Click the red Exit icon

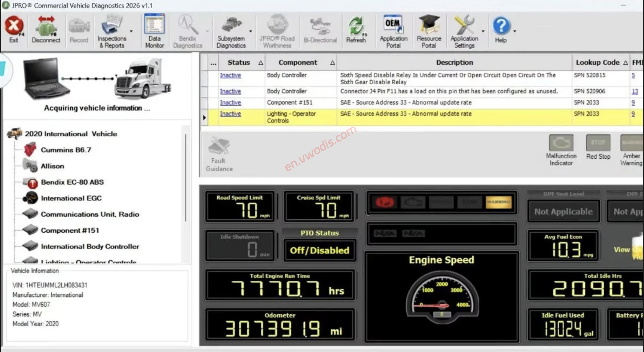[14, 26]
